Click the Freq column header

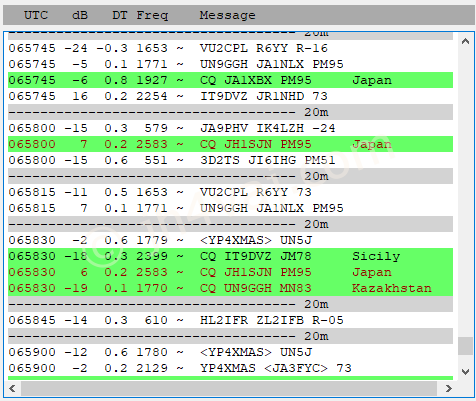152,15
